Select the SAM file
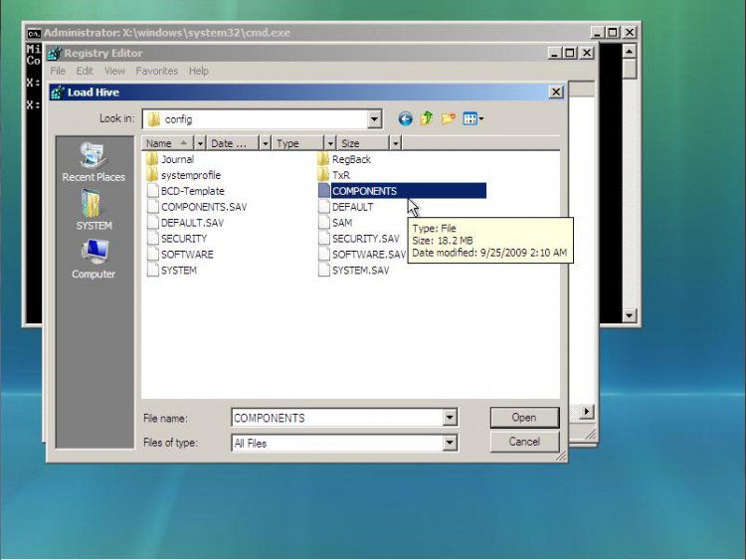This screenshot has height=560, width=746. [x=335, y=223]
